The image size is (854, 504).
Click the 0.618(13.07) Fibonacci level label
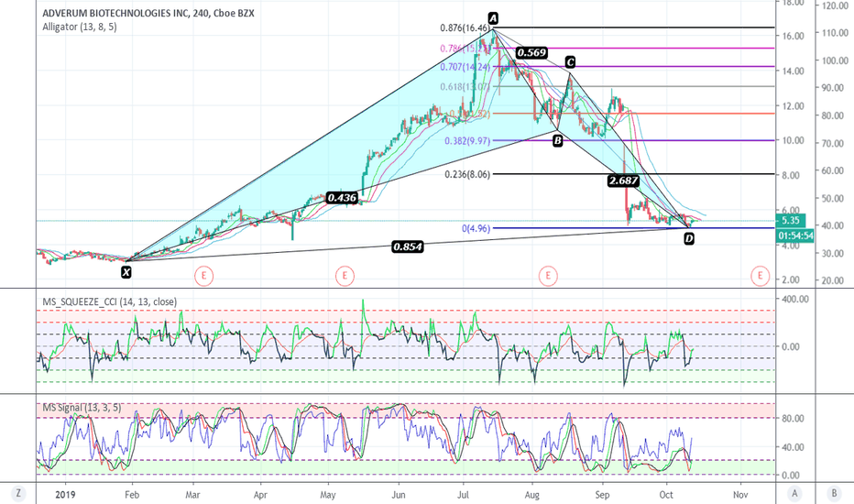coord(465,87)
